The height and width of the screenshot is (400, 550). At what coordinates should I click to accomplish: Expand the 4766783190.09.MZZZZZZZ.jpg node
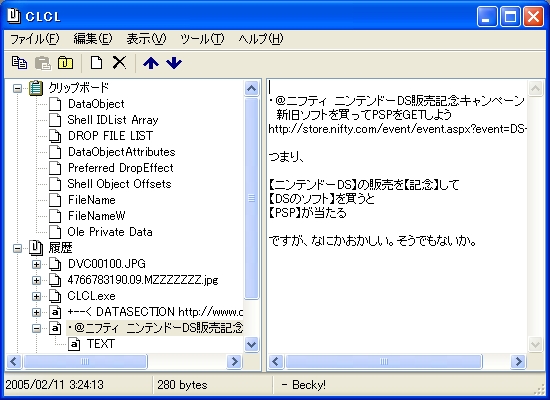[36, 280]
